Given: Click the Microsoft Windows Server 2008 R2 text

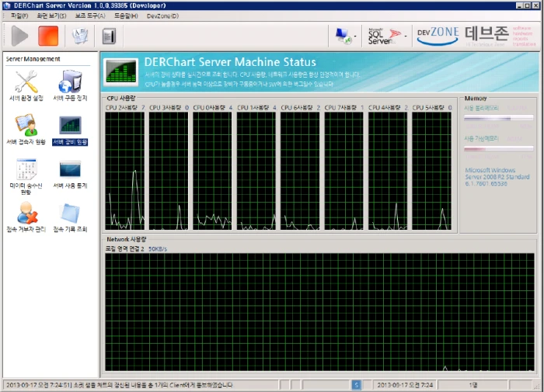Looking at the screenshot, I should pos(497,177).
